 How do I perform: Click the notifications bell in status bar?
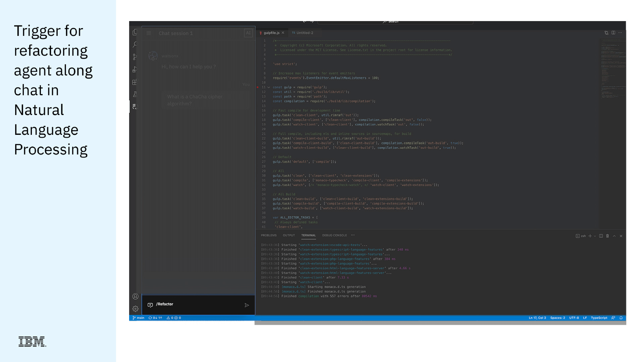coord(621,318)
